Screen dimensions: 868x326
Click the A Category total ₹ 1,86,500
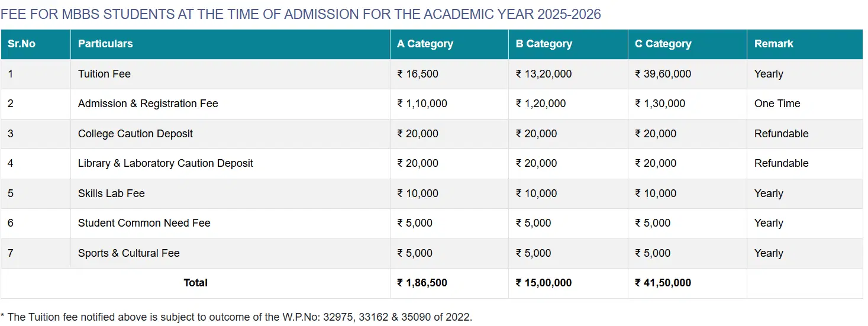(422, 283)
